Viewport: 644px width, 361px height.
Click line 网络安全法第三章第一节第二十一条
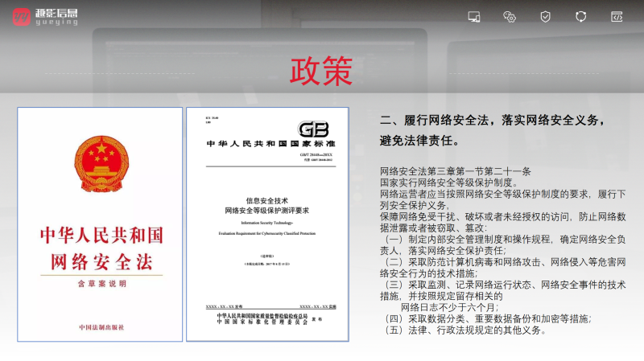[x=455, y=171]
